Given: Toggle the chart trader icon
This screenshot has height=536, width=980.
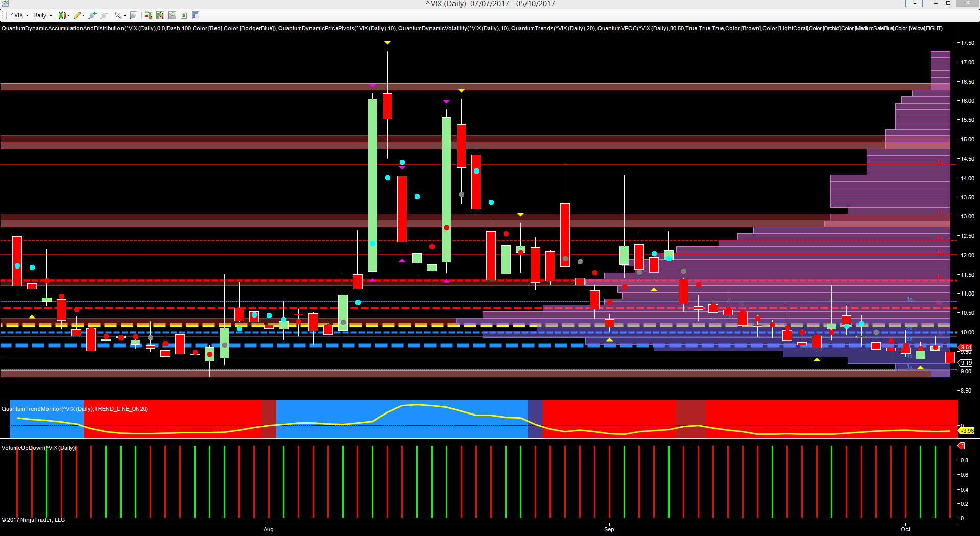Looking at the screenshot, I should (x=148, y=15).
